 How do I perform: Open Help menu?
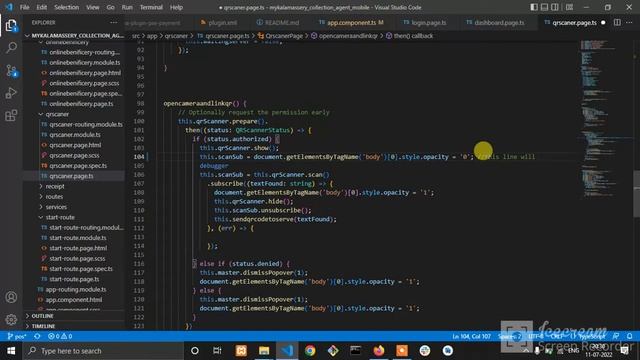point(176,7)
